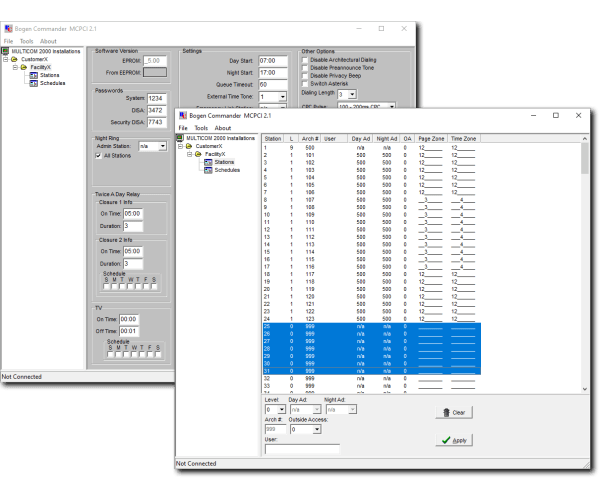Screen dimensions: 600x500
Task: Click the Arch # column header
Action: click(310, 138)
